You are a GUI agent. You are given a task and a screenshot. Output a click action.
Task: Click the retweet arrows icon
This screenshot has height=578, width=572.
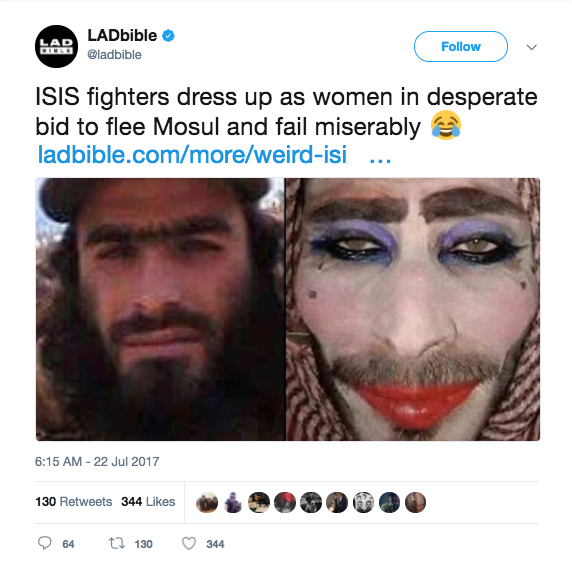click(117, 543)
